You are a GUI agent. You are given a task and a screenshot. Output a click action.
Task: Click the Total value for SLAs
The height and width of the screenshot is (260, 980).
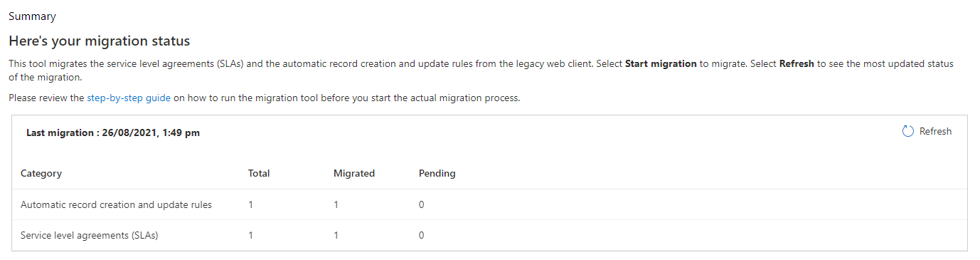pyautogui.click(x=250, y=236)
